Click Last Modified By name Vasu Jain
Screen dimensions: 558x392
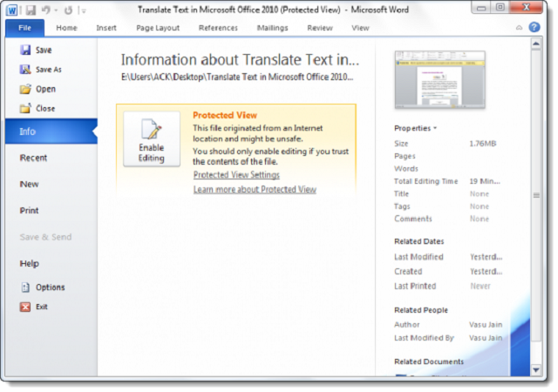[486, 338]
